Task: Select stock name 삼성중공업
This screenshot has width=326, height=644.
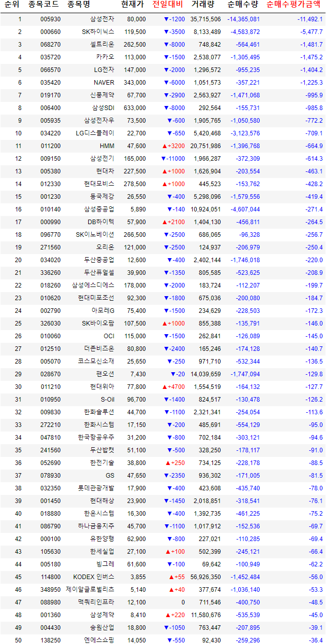Action: [x=100, y=209]
